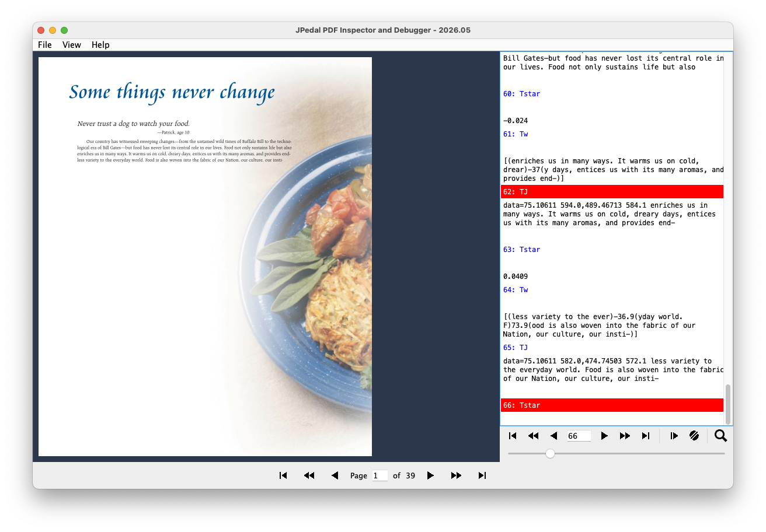This screenshot has height=532, width=766.
Task: Click the command position slider handle
Action: coord(550,453)
